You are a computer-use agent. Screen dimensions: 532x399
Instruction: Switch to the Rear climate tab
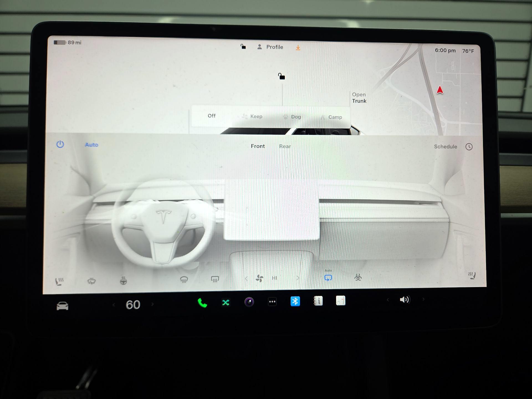(x=285, y=146)
